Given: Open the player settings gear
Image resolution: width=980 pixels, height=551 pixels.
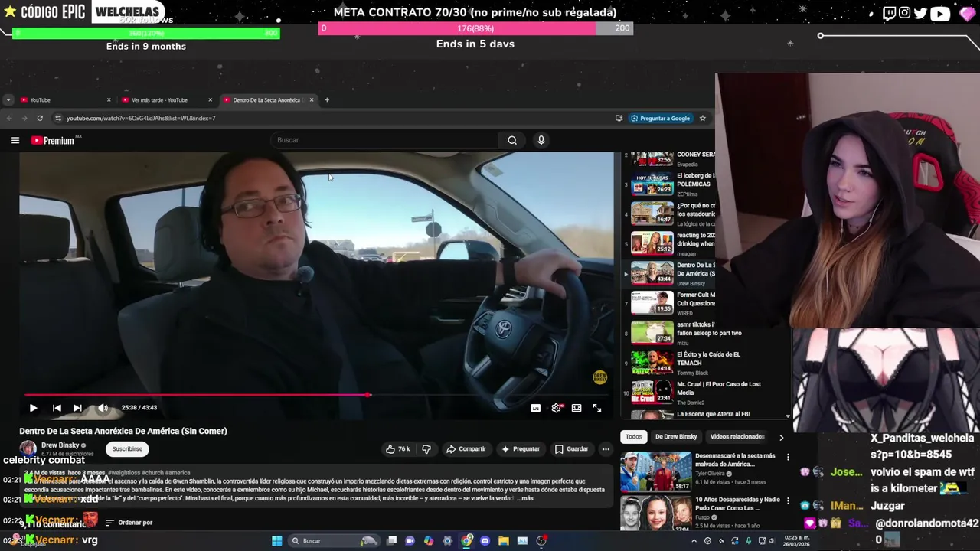Looking at the screenshot, I should 557,408.
